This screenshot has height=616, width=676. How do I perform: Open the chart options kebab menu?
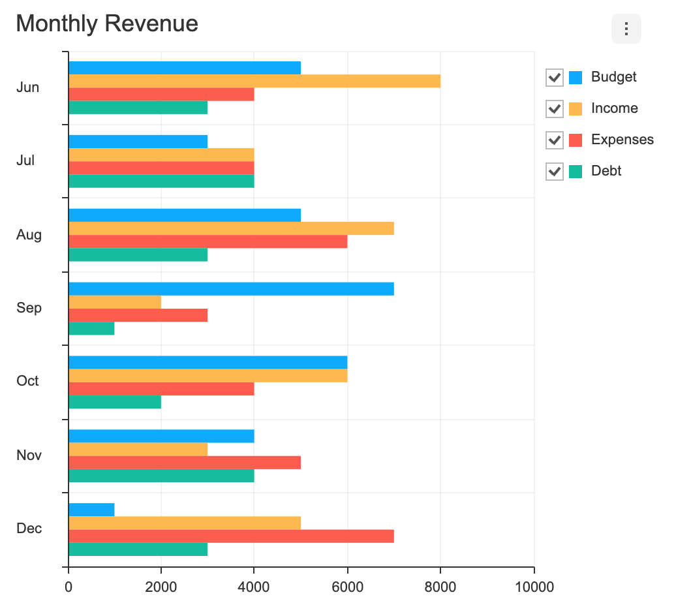(x=625, y=29)
